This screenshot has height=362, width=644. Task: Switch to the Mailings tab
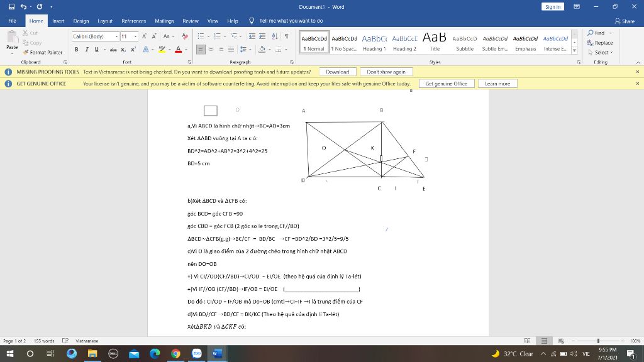coord(164,21)
